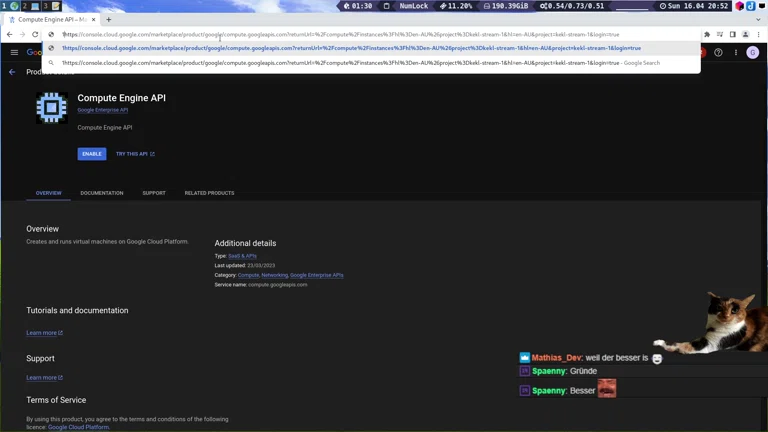Expand the tab search chevron

(x=758, y=20)
